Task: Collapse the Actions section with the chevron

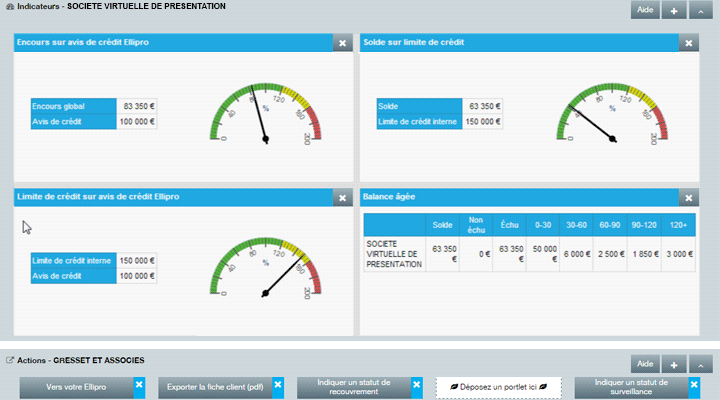Action: pyautogui.click(x=699, y=365)
